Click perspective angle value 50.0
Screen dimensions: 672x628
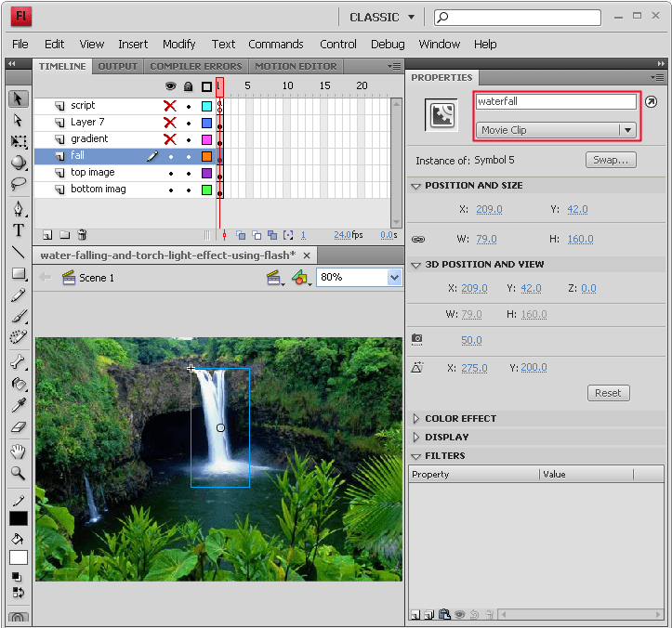(x=471, y=340)
